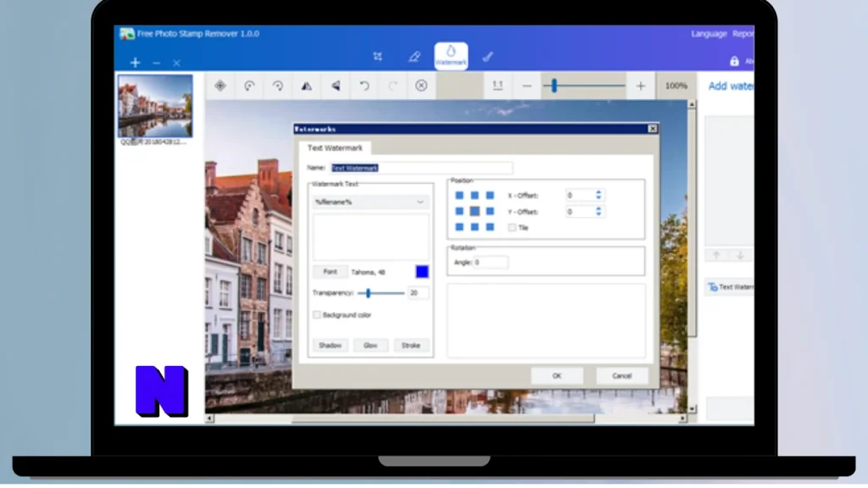Click X-Offset stepper arrows

point(598,196)
